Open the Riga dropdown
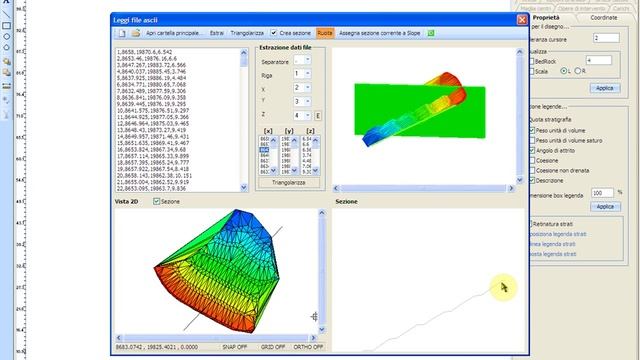Screen dimensions: 640x360 click(x=308, y=74)
